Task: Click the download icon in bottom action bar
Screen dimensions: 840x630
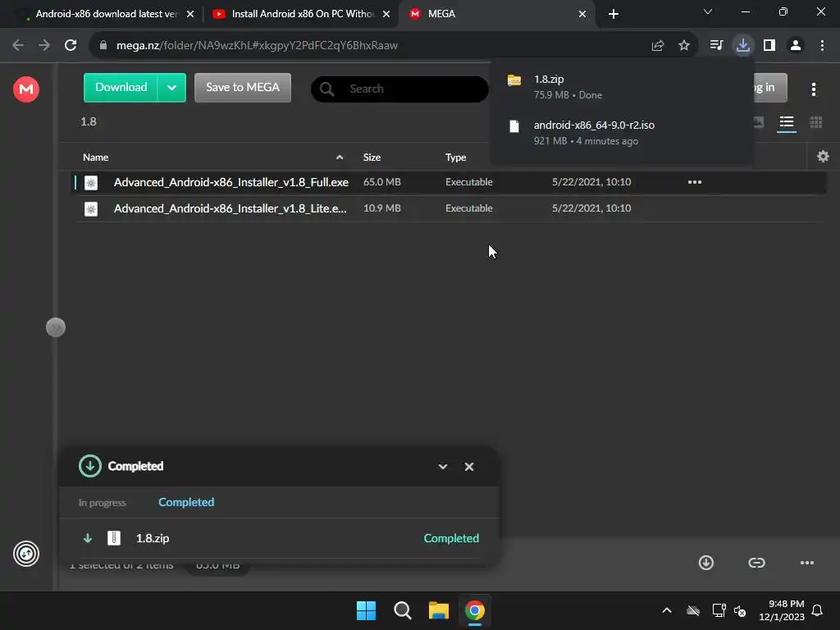Action: 706,563
